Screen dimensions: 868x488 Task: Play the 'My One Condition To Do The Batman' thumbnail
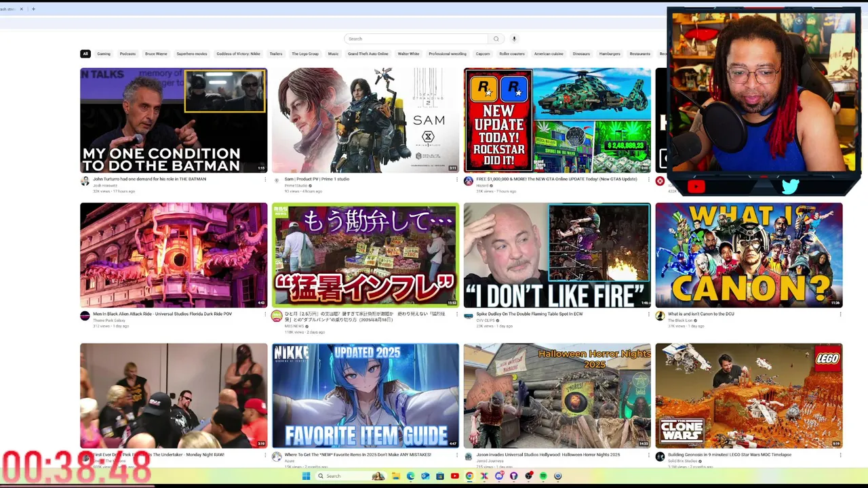174,120
